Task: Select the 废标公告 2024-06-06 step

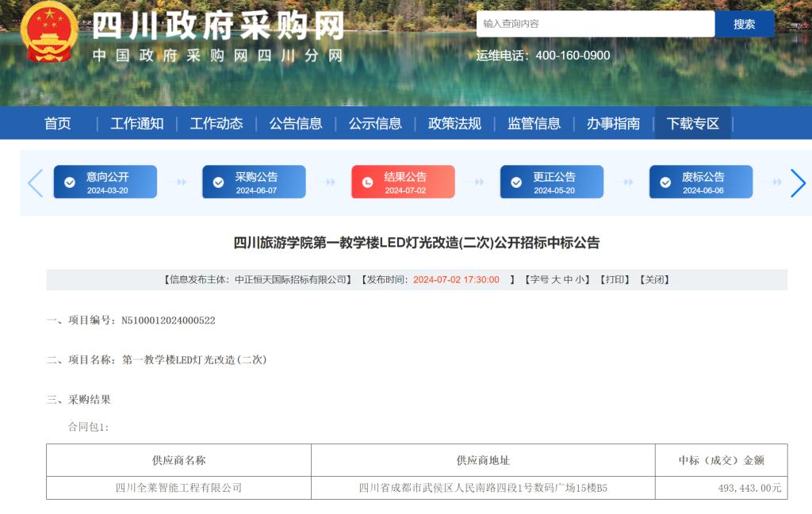Action: click(x=701, y=182)
